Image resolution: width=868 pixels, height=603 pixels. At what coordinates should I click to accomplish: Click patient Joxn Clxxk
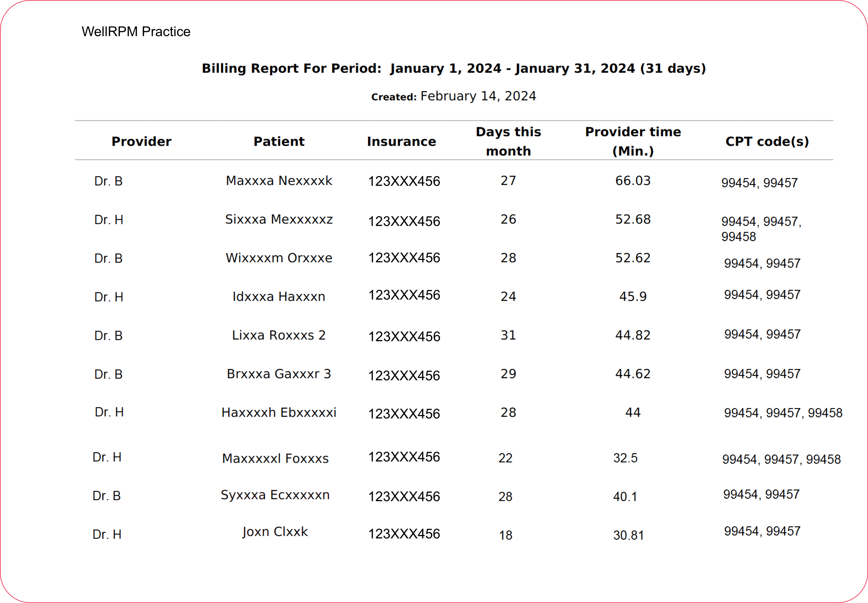coord(275,532)
